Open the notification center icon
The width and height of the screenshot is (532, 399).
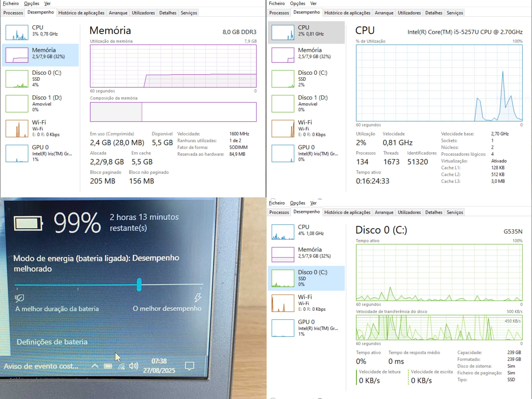pyautogui.click(x=190, y=366)
